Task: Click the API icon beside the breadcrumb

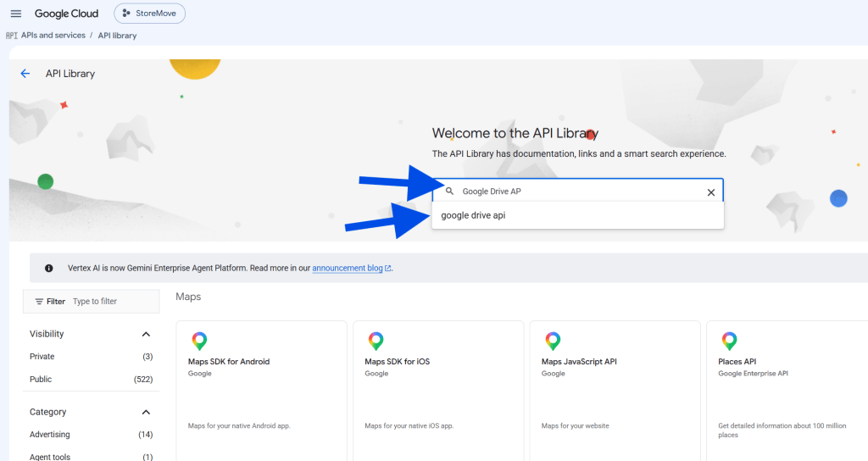Action: pos(12,36)
